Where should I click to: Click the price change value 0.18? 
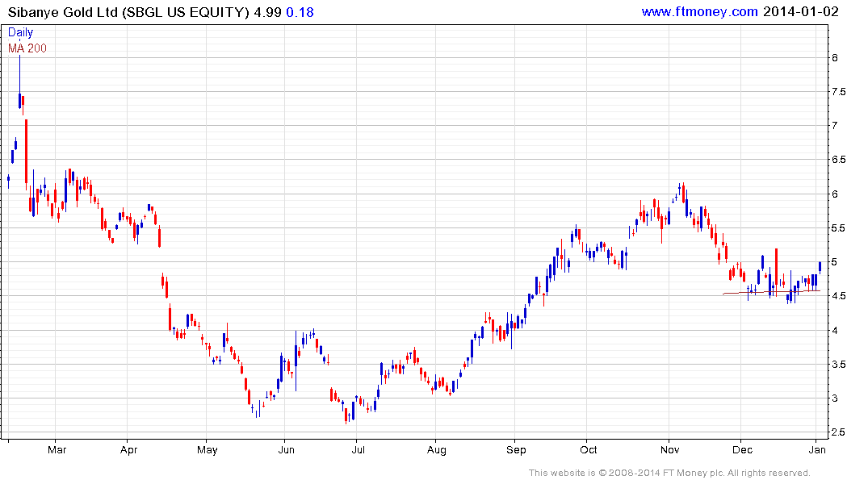(x=300, y=12)
